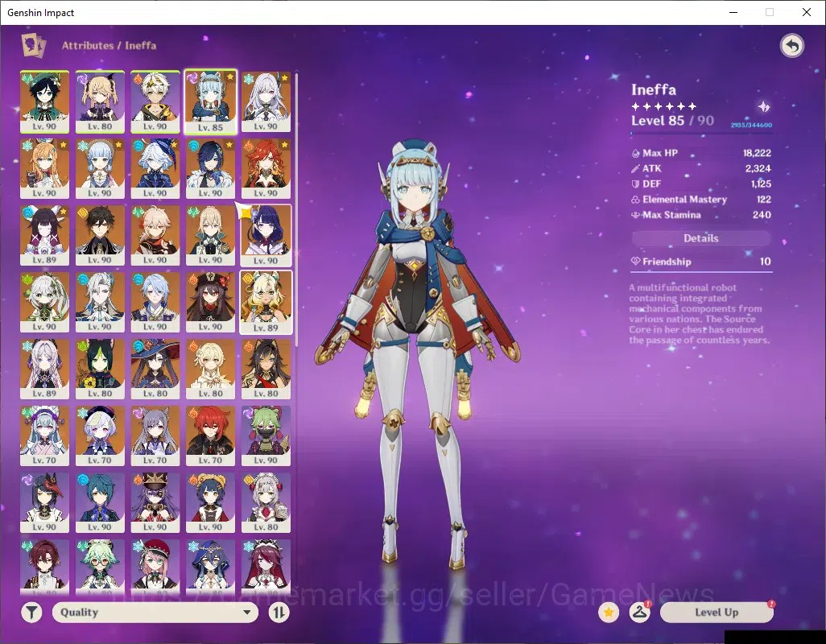Click the ATK 2,324 stat row
Screen dimensions: 826x644
[701, 168]
